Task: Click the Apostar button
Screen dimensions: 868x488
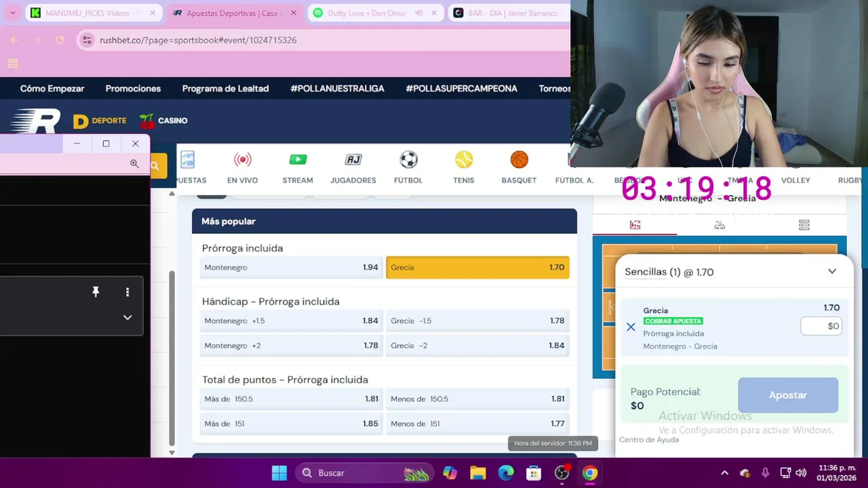Action: (x=788, y=395)
